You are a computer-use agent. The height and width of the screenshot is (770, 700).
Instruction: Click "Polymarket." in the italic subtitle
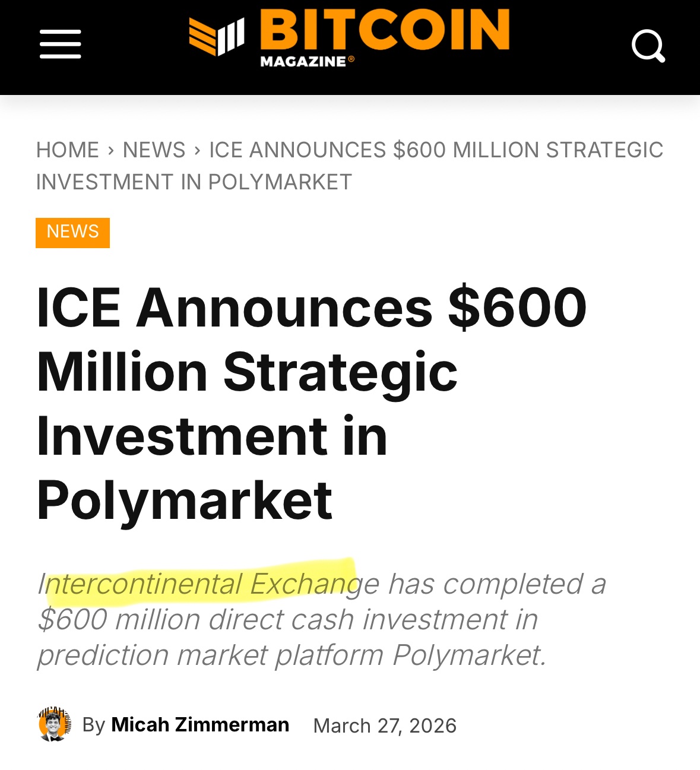tap(469, 655)
